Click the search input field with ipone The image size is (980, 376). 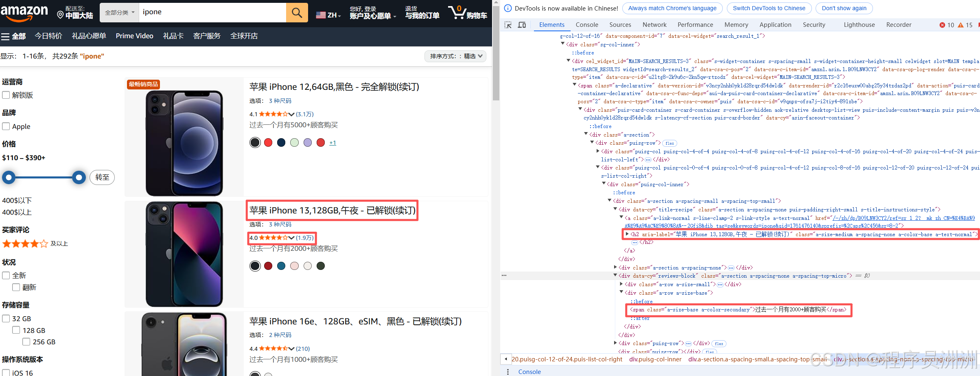[x=212, y=13]
